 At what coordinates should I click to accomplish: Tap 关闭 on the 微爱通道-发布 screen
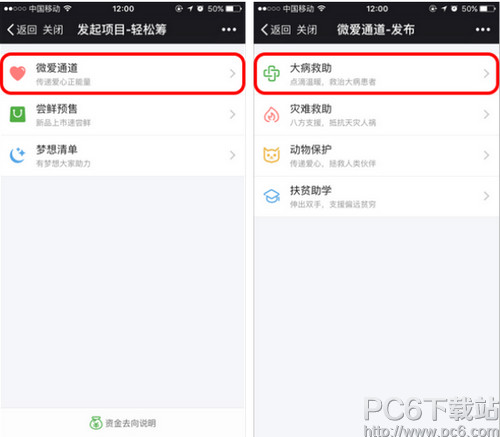[x=307, y=30]
